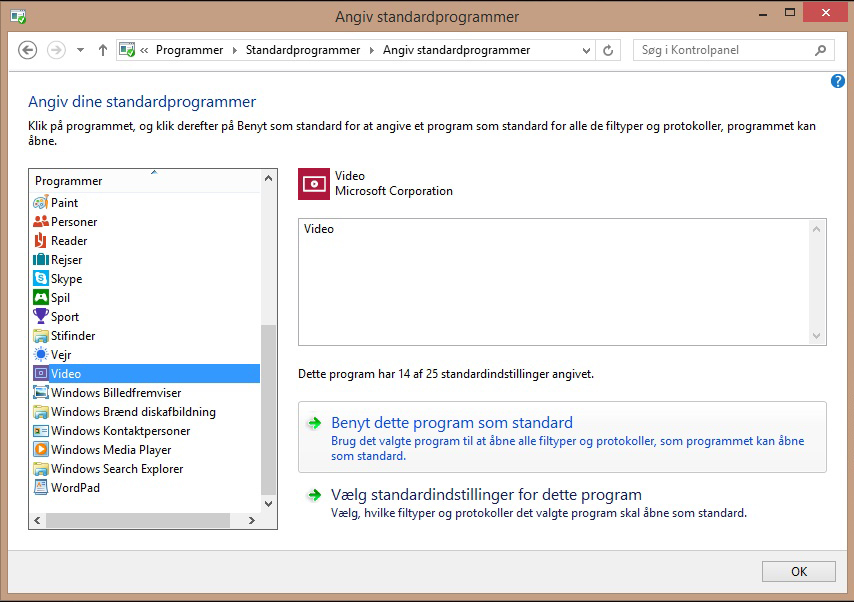Expand the Standardprogrammer breadcrumb arrow
Viewport: 854px width, 602px height.
(x=371, y=50)
